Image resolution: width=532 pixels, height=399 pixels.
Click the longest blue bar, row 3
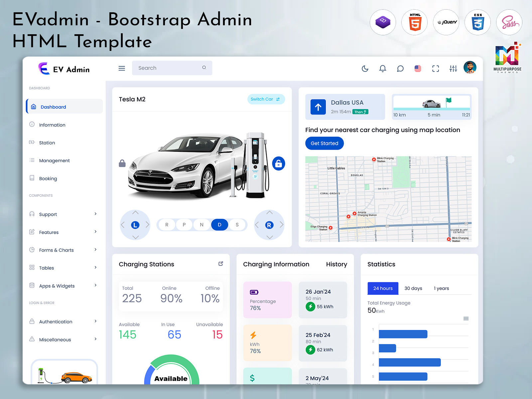pos(410,362)
